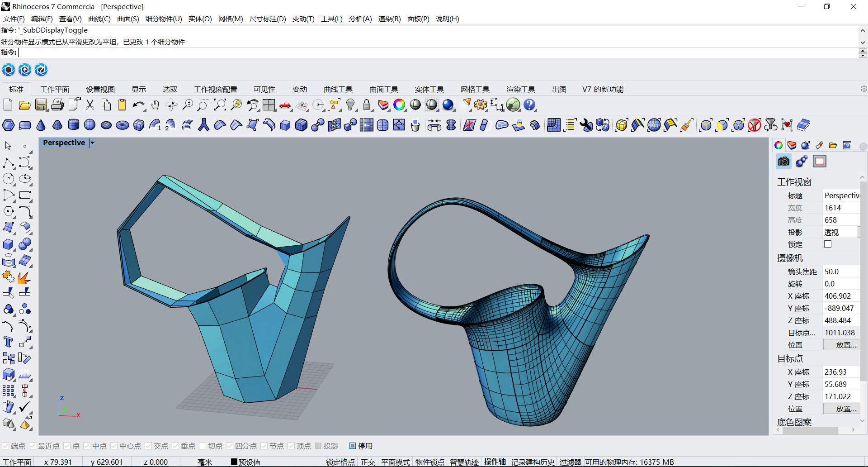Check the 锁定 viewport checkbox

point(828,244)
